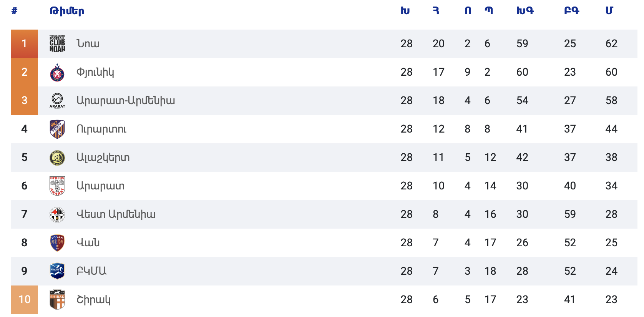This screenshot has width=644, height=317.
Task: Open the Շիրակ team page link
Action: tap(93, 300)
